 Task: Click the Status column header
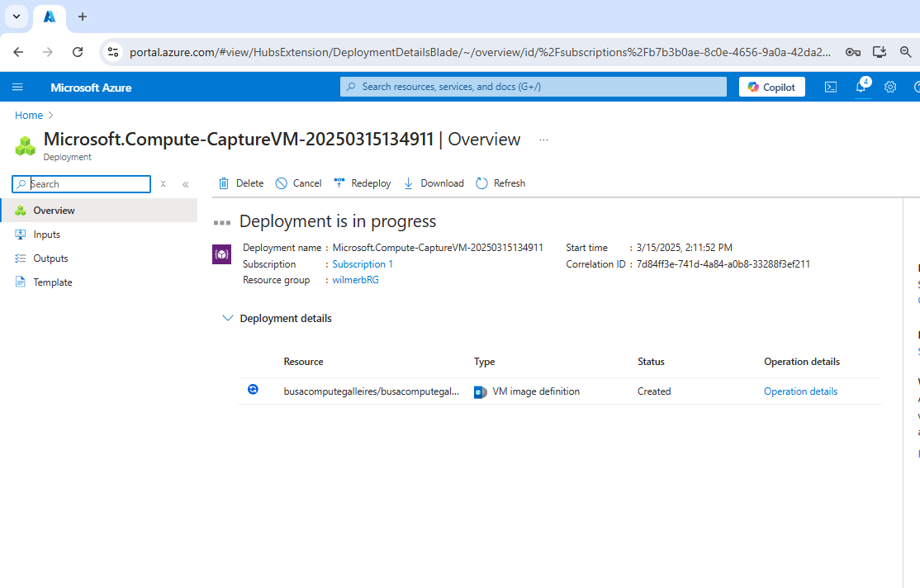652,362
